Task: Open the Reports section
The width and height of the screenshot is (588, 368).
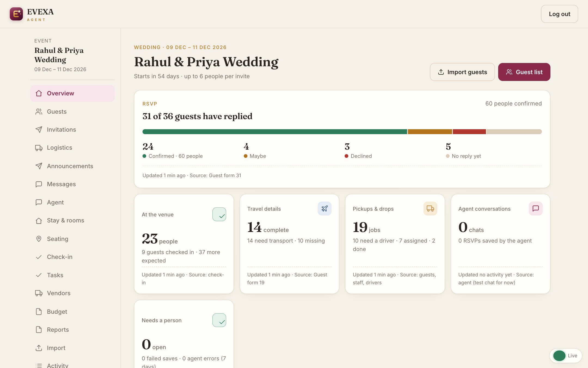Action: click(x=72, y=330)
